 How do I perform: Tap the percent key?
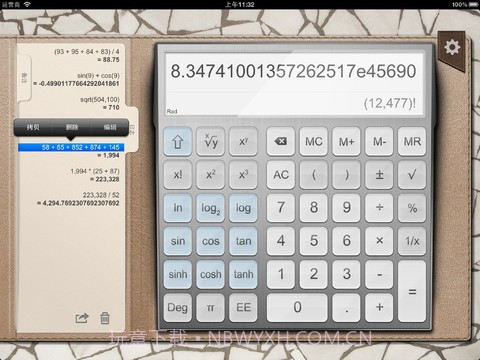coord(412,208)
